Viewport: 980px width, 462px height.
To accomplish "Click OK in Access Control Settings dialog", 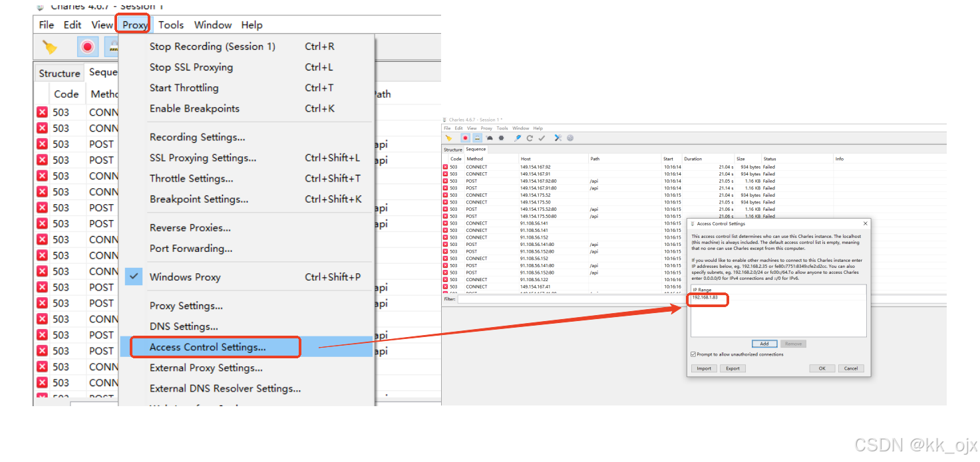I will click(x=822, y=368).
